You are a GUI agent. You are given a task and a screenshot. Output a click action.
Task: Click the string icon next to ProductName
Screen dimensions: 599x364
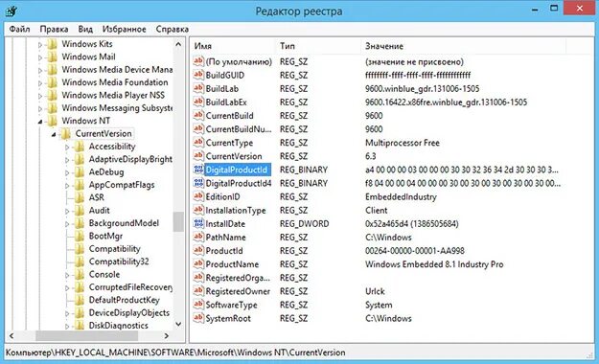coord(198,264)
